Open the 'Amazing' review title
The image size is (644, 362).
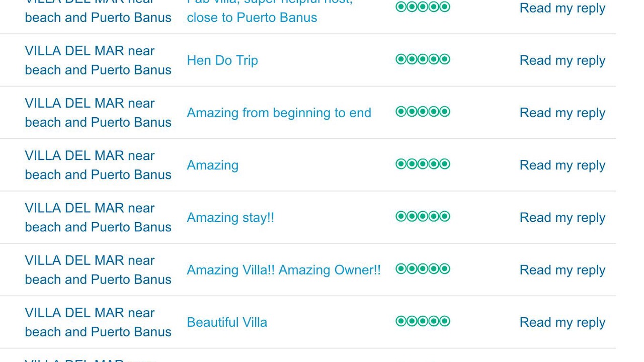(212, 165)
